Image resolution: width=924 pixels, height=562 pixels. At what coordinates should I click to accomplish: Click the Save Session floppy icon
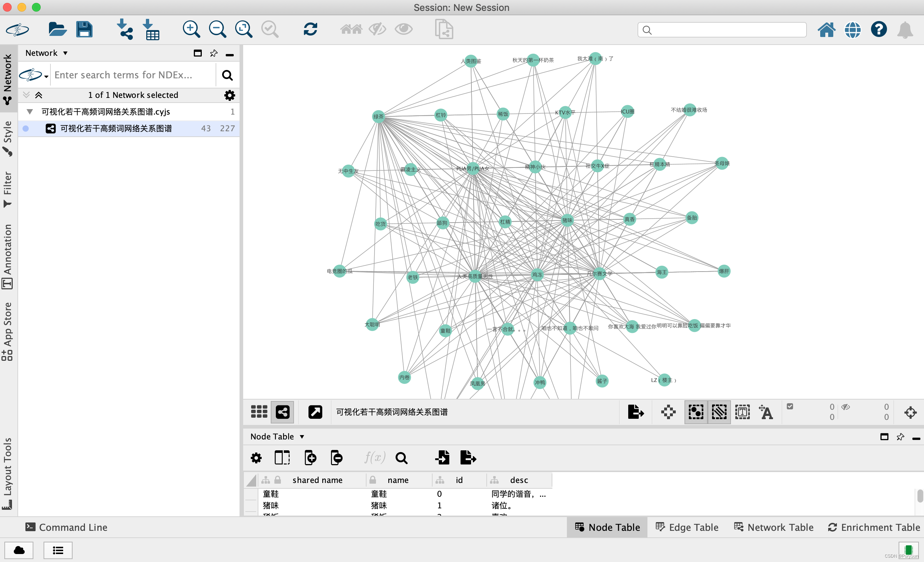click(84, 29)
